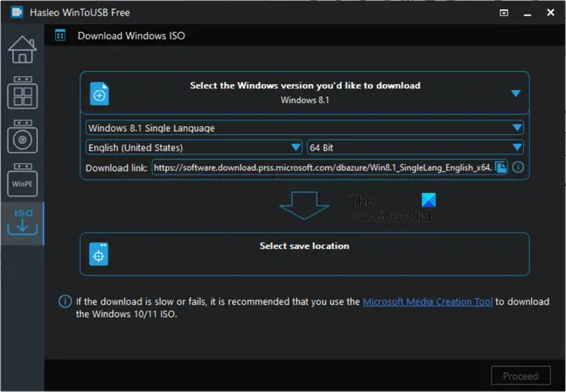Open the Windows 8.1 Single Language edition dropdown
The width and height of the screenshot is (566, 392).
[304, 128]
